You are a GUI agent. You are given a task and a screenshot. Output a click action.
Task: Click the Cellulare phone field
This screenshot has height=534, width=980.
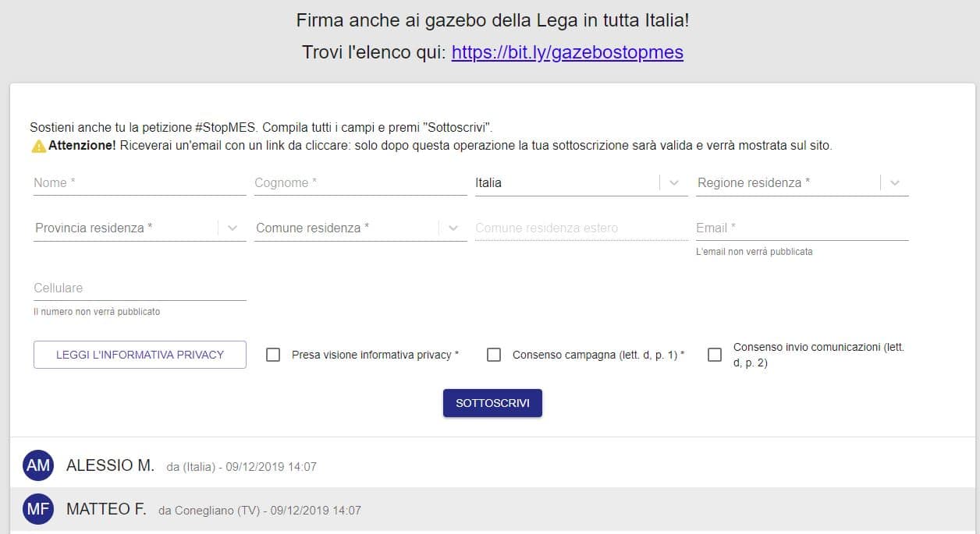pos(140,288)
